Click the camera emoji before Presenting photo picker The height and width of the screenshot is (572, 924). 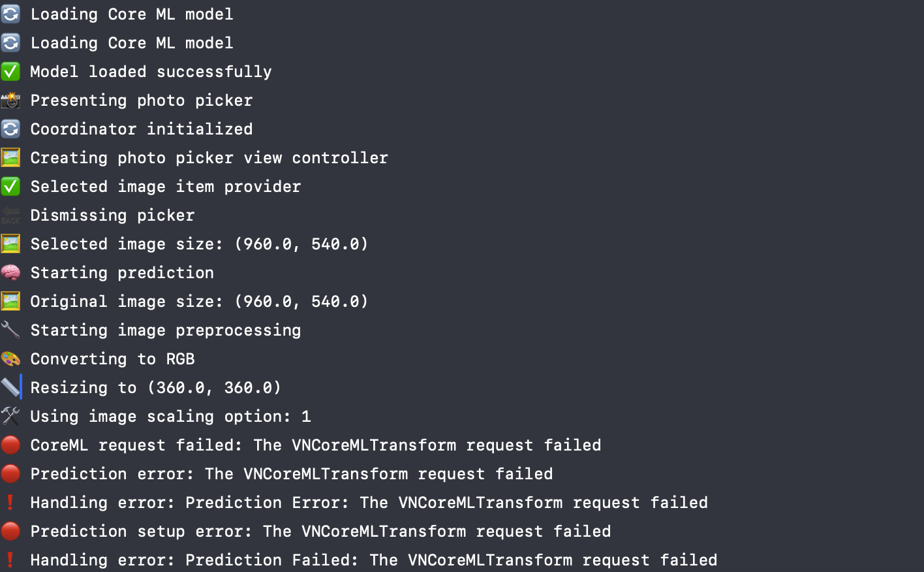coord(10,100)
